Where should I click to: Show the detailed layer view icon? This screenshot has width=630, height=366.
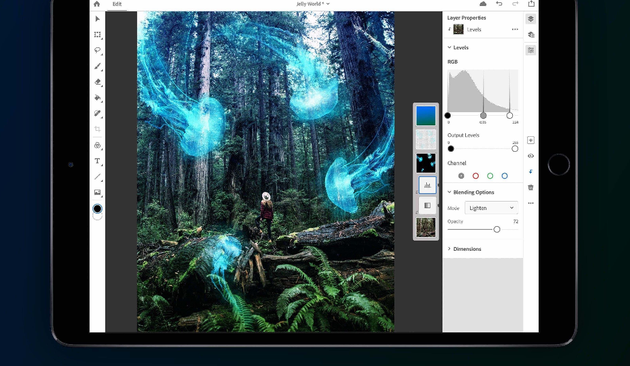pyautogui.click(x=531, y=35)
